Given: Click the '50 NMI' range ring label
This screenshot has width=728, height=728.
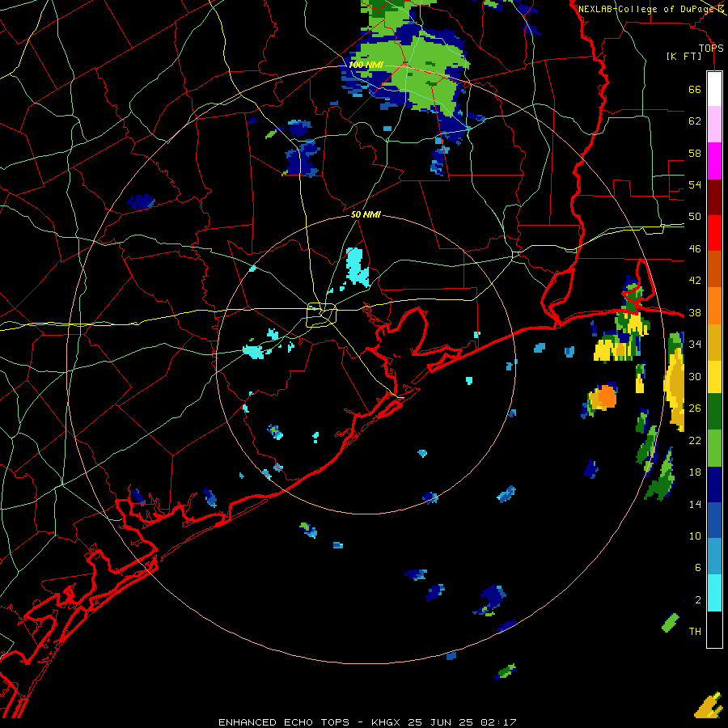Looking at the screenshot, I should click(x=366, y=214).
